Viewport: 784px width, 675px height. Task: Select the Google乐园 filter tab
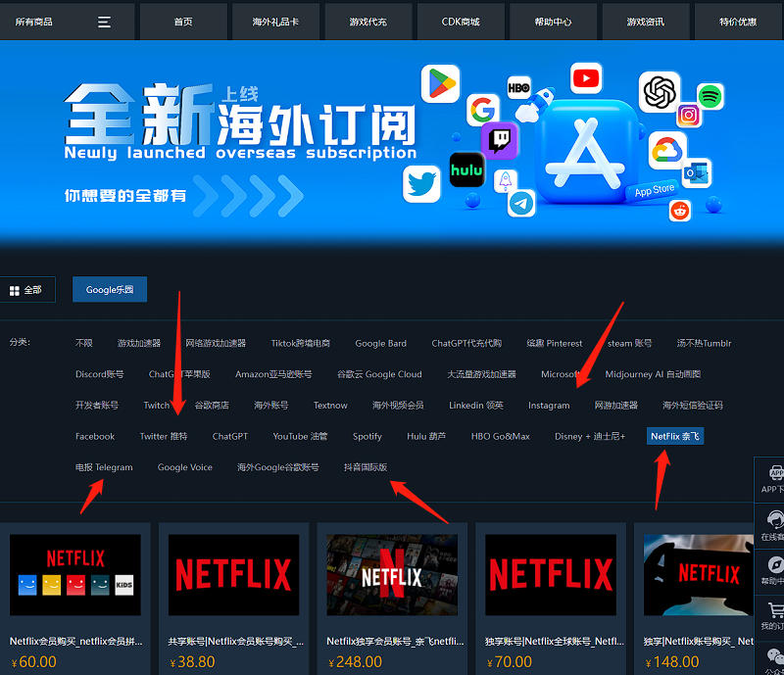110,290
